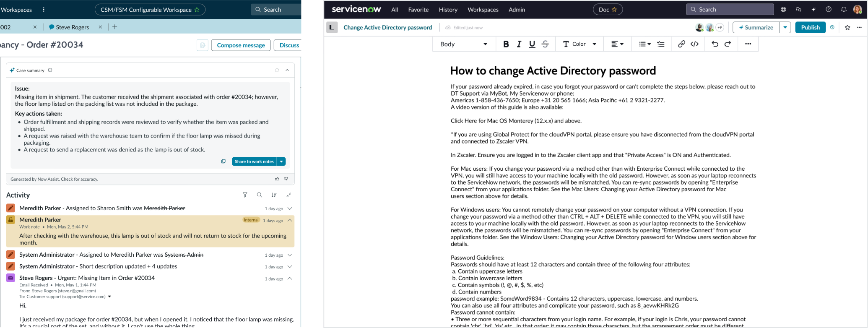The width and height of the screenshot is (868, 328).
Task: Click the Compose message button
Action: click(241, 45)
